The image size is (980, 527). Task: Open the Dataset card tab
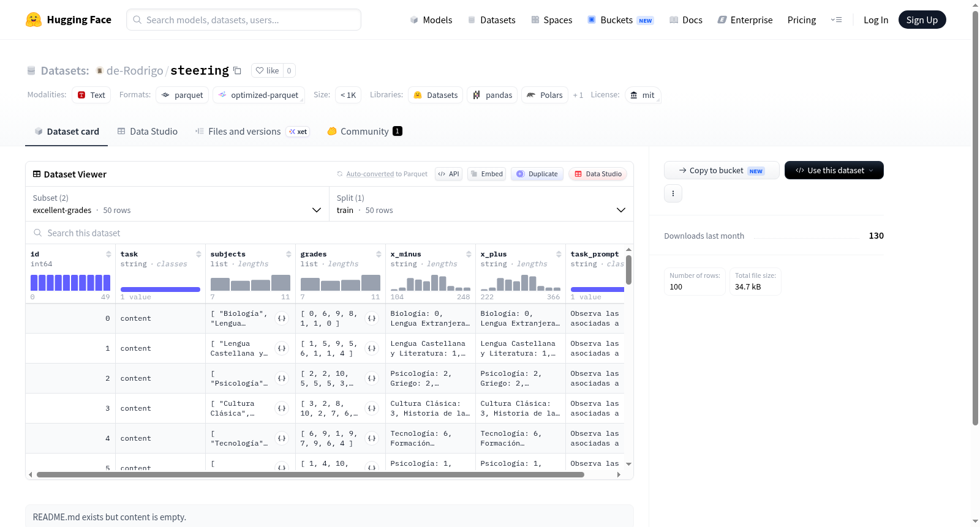[67, 132]
